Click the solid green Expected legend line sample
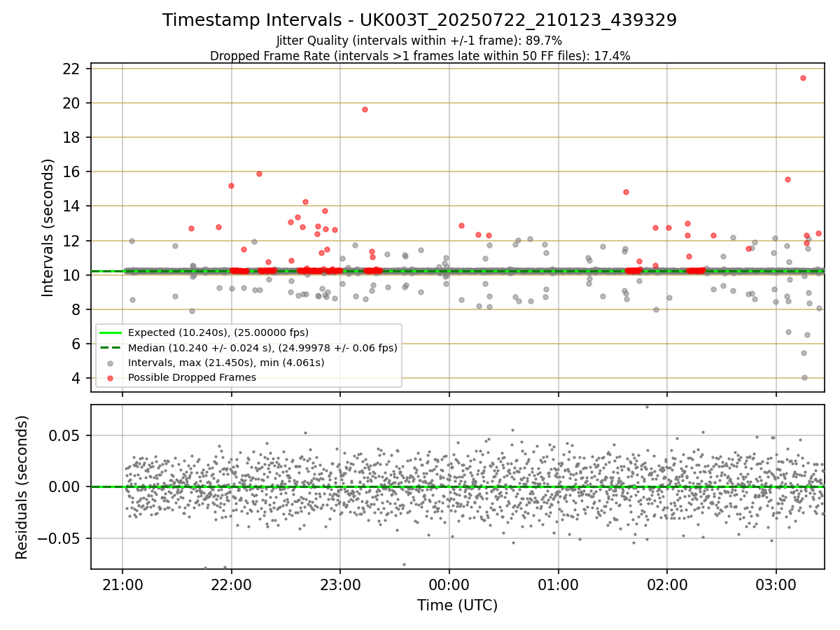The image size is (840, 630). pyautogui.click(x=111, y=333)
